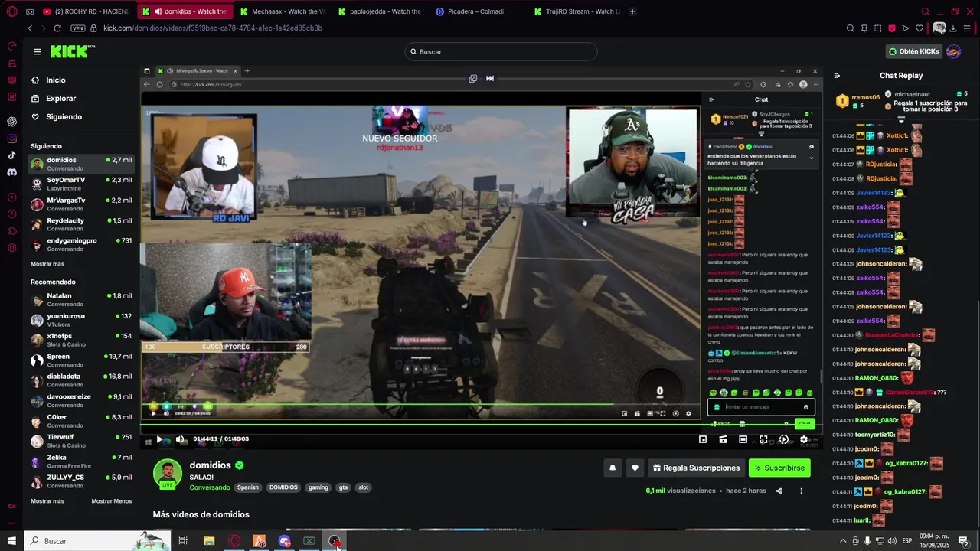Open Opera Instagram sidebar icon
980x551 pixels.
coord(11,139)
